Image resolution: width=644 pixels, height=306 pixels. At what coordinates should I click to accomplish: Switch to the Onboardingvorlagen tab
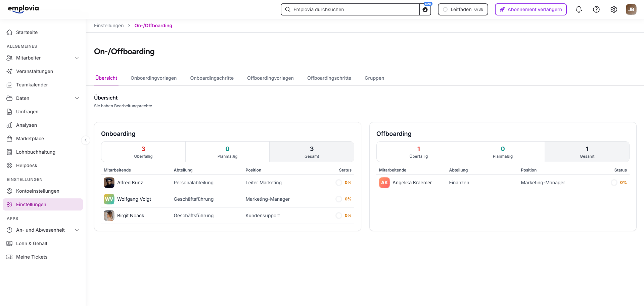[153, 78]
